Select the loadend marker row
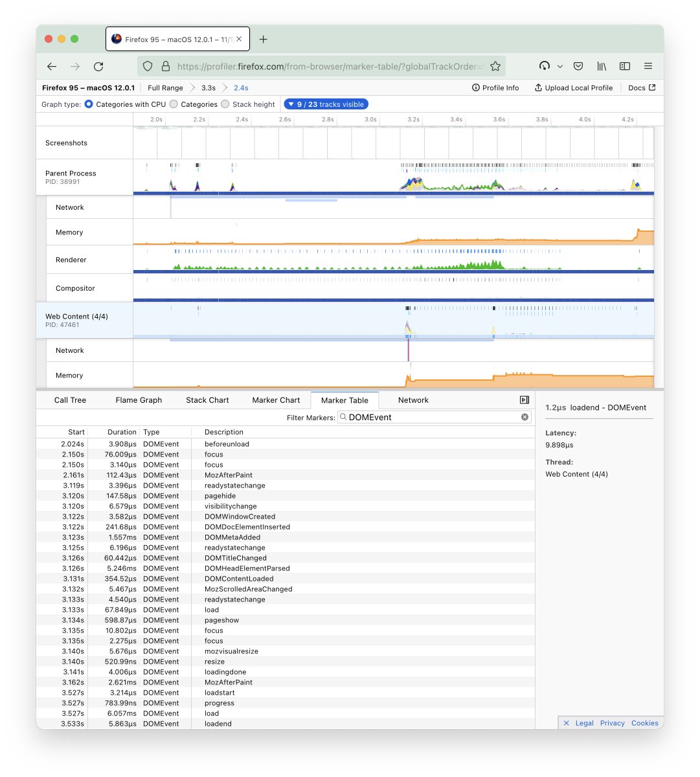 coord(286,724)
